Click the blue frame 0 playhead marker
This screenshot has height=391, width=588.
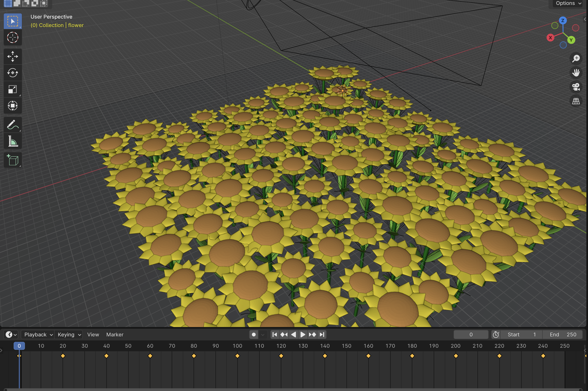pos(19,346)
